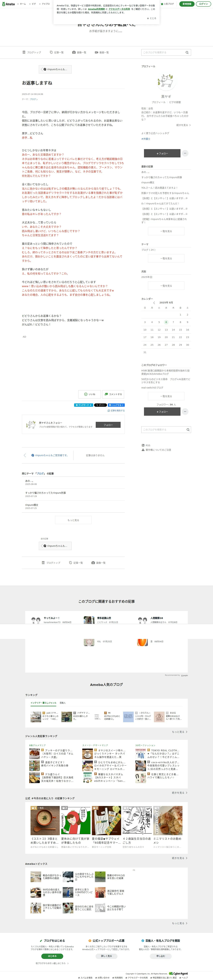Viewport: 213px width, 980px height.
Task: Close the cookie notice with とじる
Action: [152, 18]
